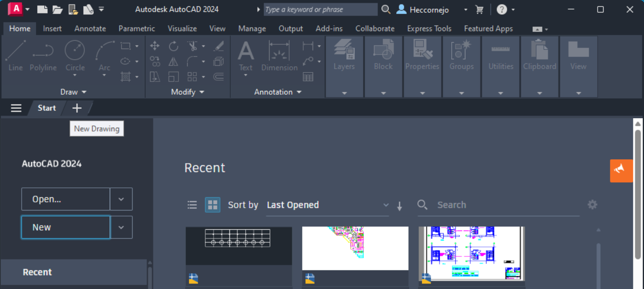Go to the Express Tools tab
Viewport: 644px width, 289px height.
(x=429, y=29)
